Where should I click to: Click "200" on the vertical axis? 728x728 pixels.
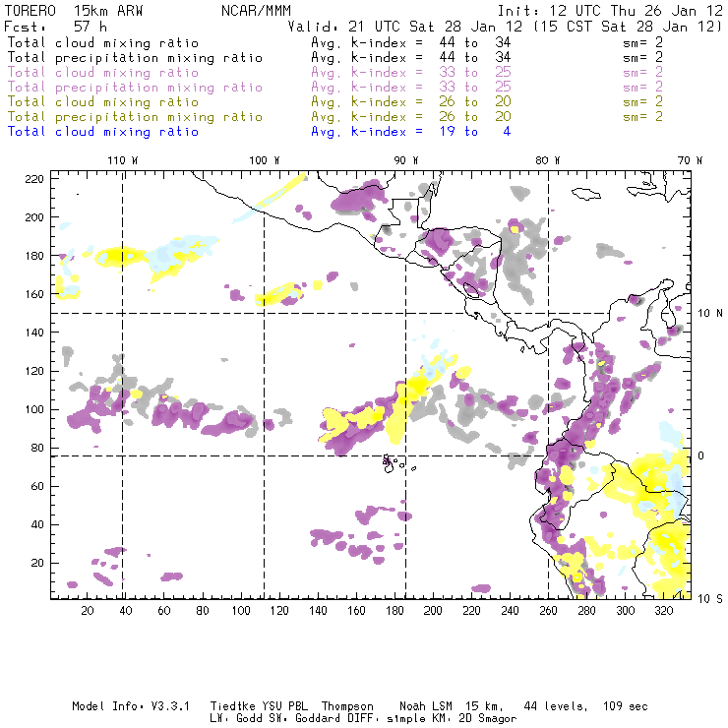tap(34, 217)
